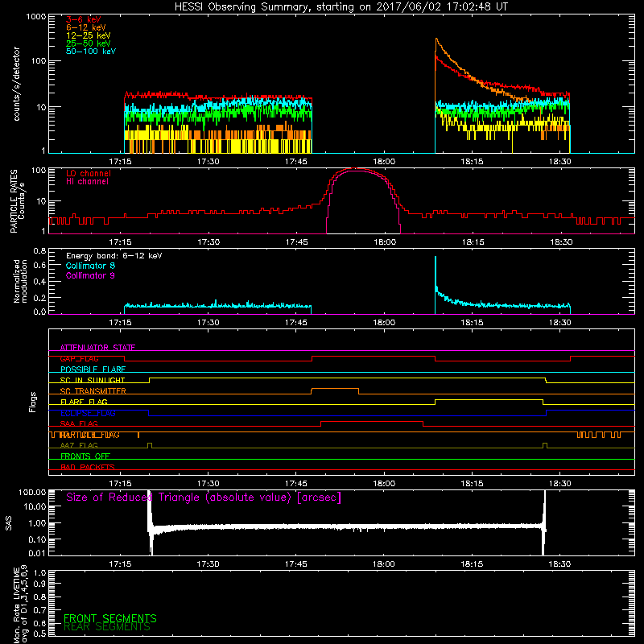Select the green 25-50 keV legend entry
Screen dimensions: 644x644
click(89, 43)
